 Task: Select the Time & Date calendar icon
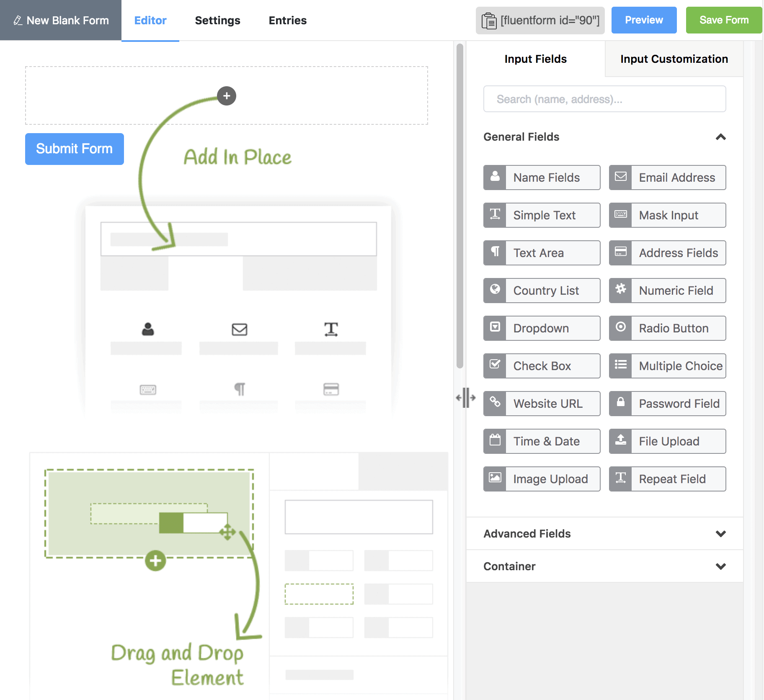click(x=495, y=441)
